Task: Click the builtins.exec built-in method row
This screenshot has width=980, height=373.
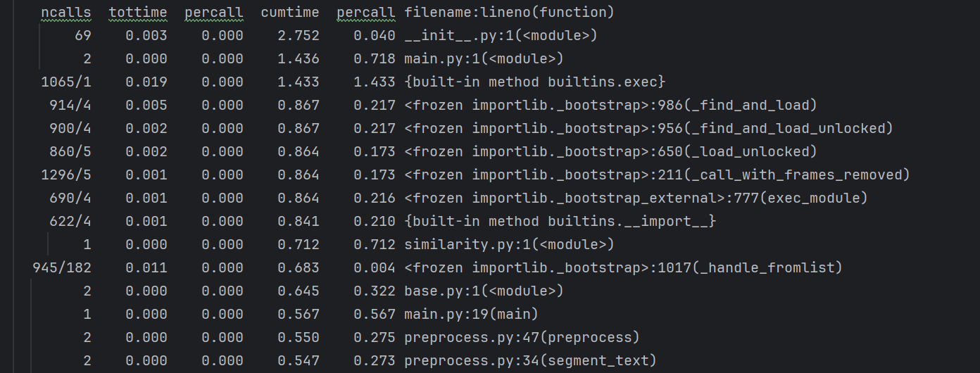Action: click(x=534, y=82)
